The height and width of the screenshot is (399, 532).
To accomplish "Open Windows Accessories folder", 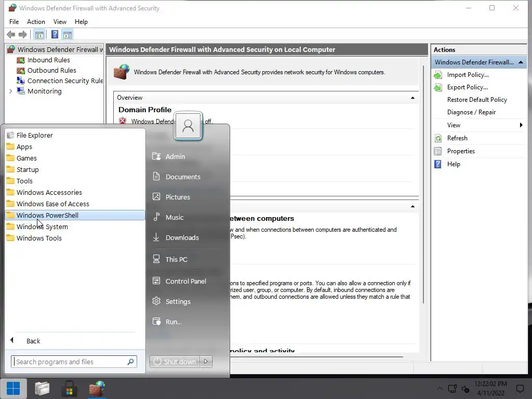I will click(75, 192).
